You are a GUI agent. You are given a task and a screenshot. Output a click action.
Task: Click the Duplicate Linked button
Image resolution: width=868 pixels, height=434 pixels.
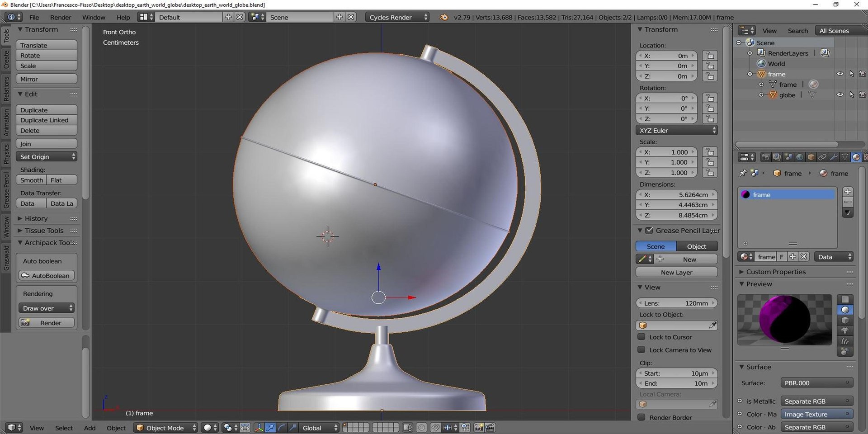click(x=47, y=120)
